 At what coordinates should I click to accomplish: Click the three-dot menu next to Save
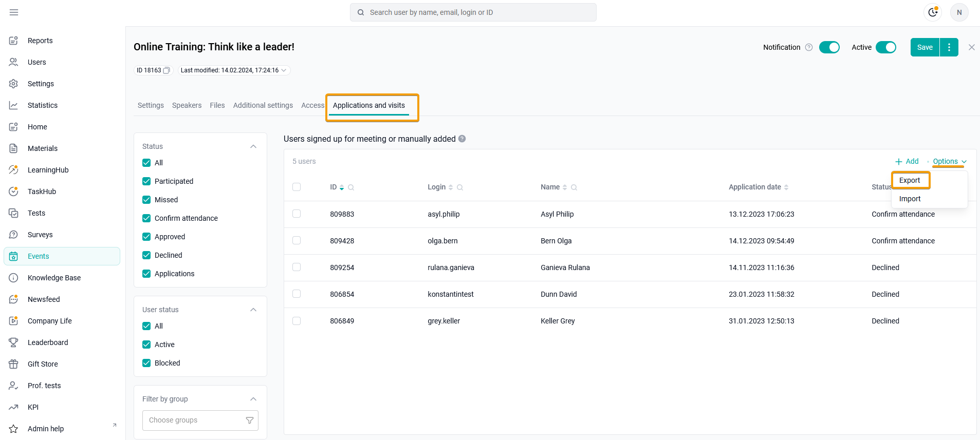[x=949, y=47]
